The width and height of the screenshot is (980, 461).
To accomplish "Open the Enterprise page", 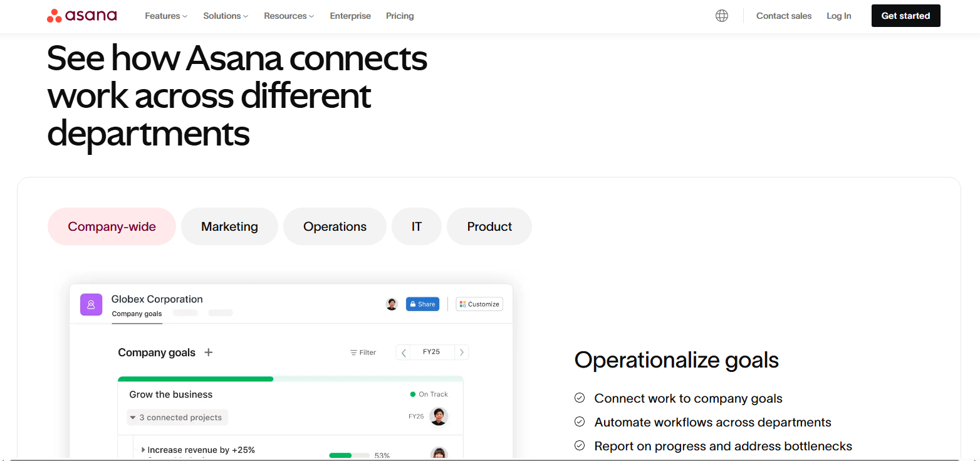I will 350,16.
